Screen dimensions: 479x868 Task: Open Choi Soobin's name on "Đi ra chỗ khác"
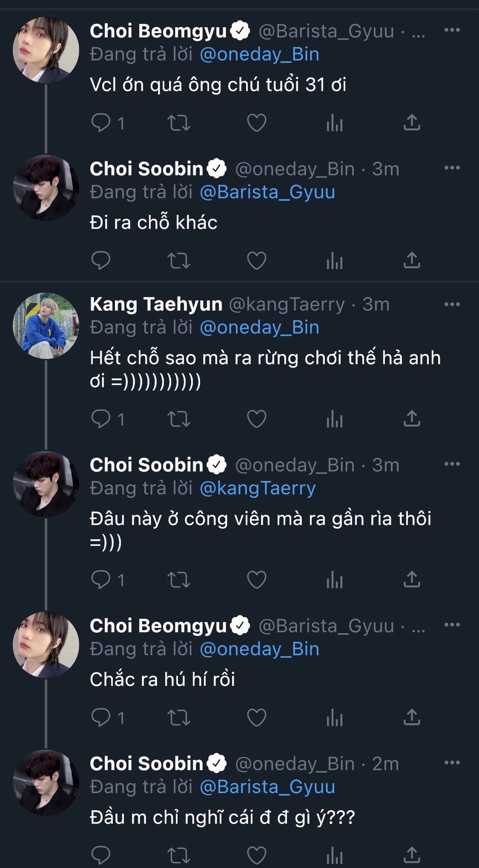click(147, 169)
